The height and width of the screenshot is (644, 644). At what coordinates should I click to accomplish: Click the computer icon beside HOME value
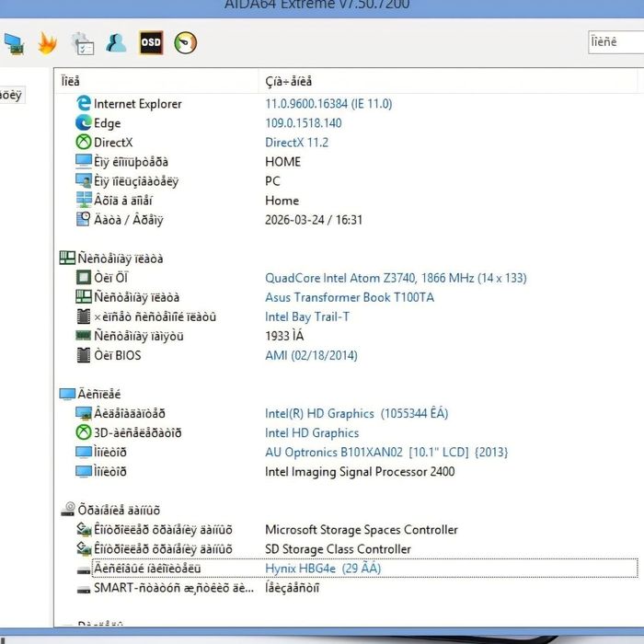pyautogui.click(x=84, y=161)
